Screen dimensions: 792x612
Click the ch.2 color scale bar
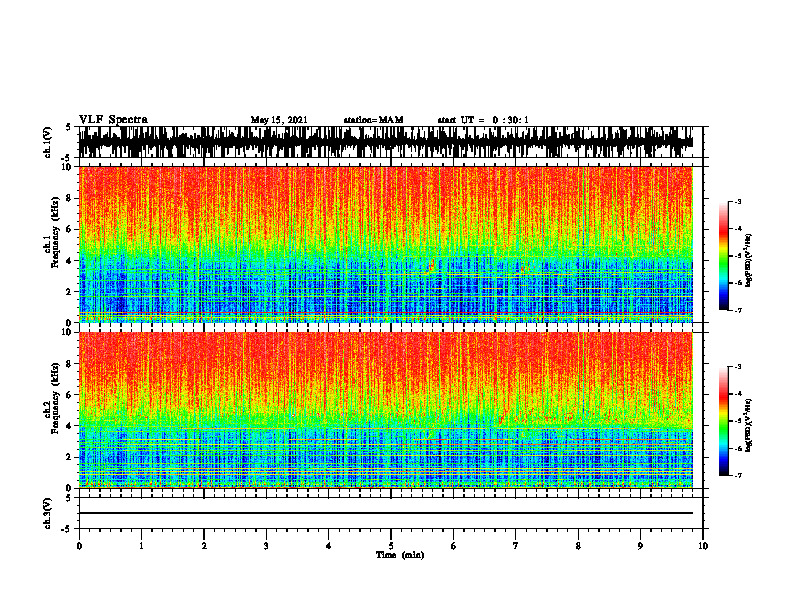[x=724, y=421]
